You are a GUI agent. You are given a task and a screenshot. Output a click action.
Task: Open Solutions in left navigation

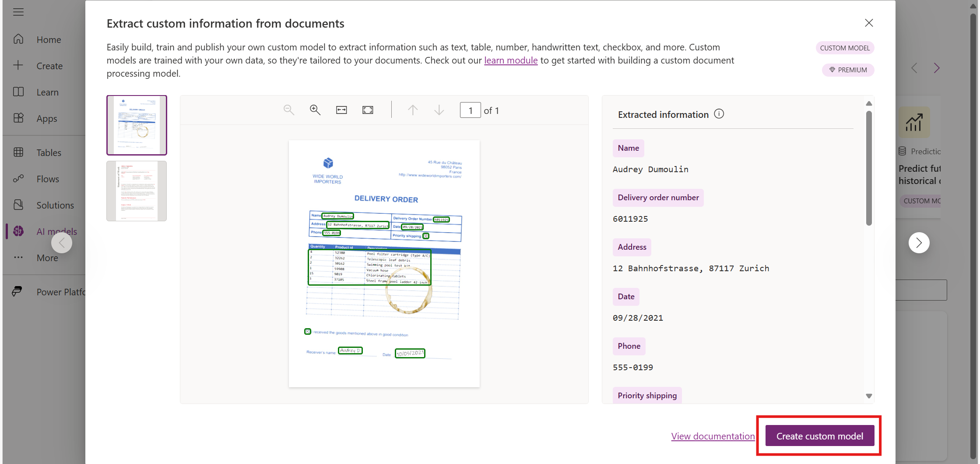click(x=55, y=205)
